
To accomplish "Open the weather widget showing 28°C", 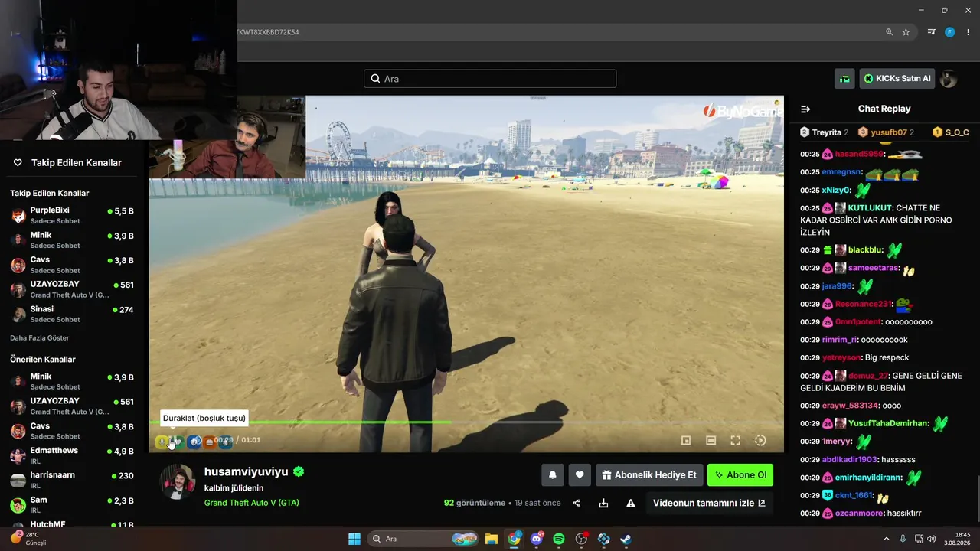I will (x=29, y=539).
